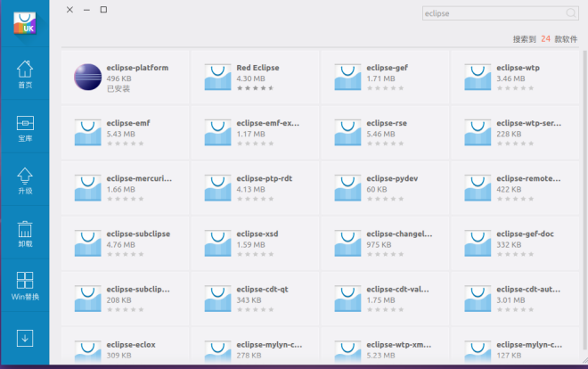This screenshot has width=588, height=369.
Task: Click the eclipse-wtp package icon
Action: click(478, 78)
